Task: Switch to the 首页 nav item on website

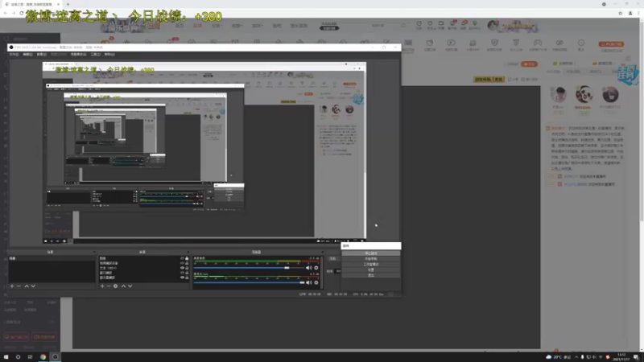Action: point(180,26)
